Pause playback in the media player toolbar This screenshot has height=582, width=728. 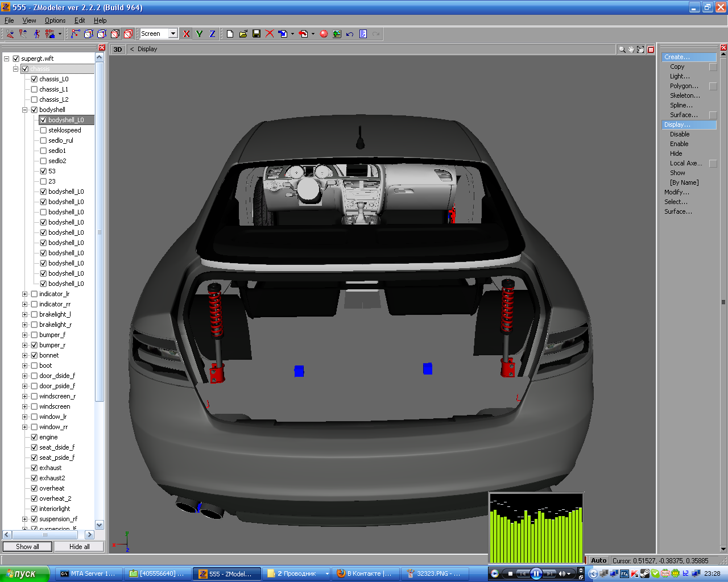click(x=536, y=573)
